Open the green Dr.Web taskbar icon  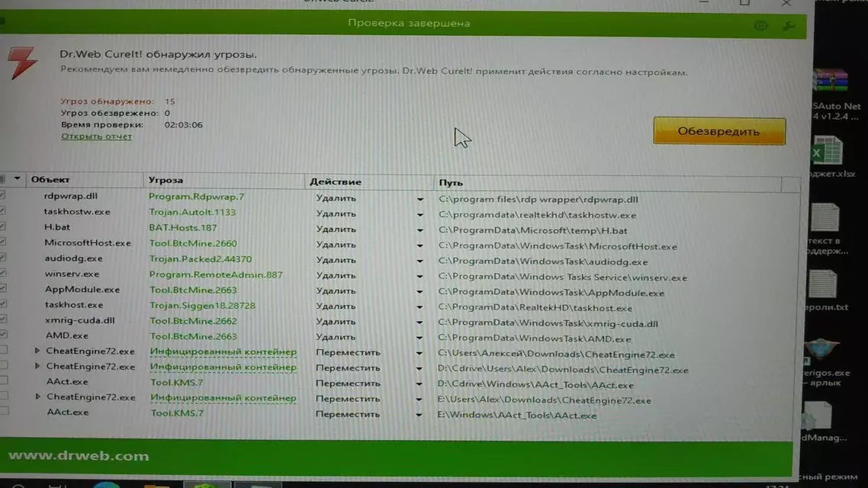[207, 485]
